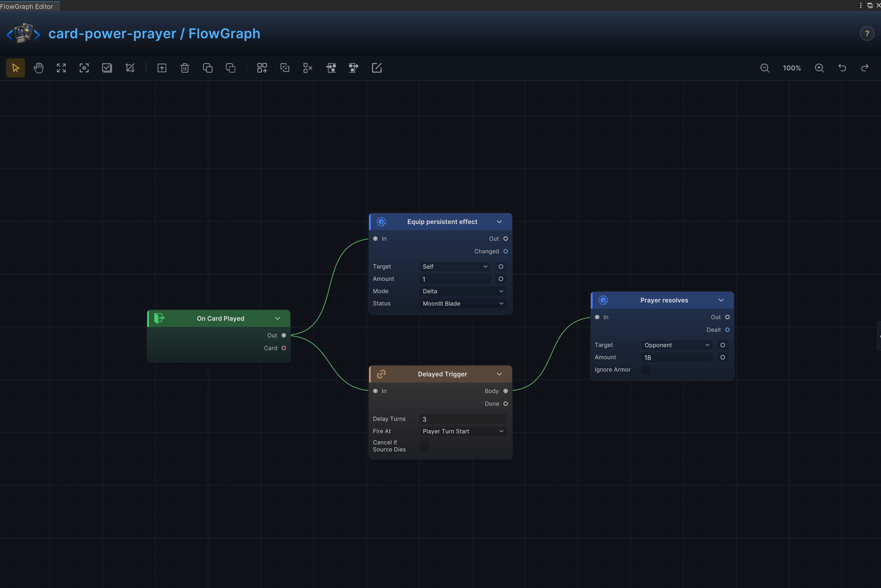The height and width of the screenshot is (588, 881).
Task: Collapse the On Card Played node
Action: 278,318
